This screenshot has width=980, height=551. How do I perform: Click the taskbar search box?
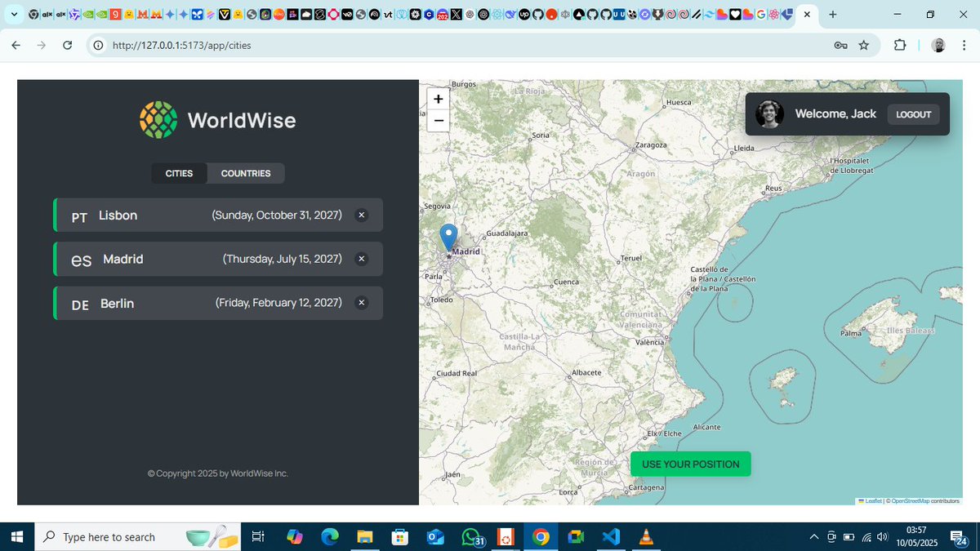coord(137,536)
